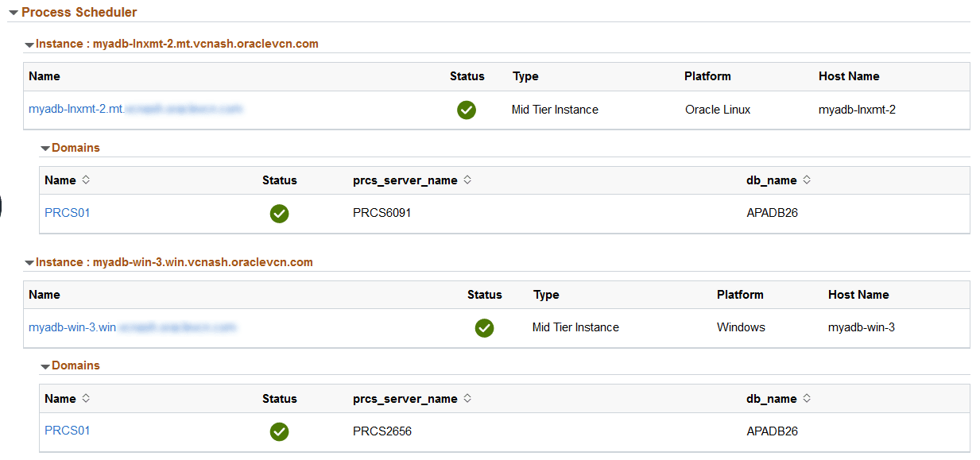Sort by db_name in the first Domains table

click(806, 180)
